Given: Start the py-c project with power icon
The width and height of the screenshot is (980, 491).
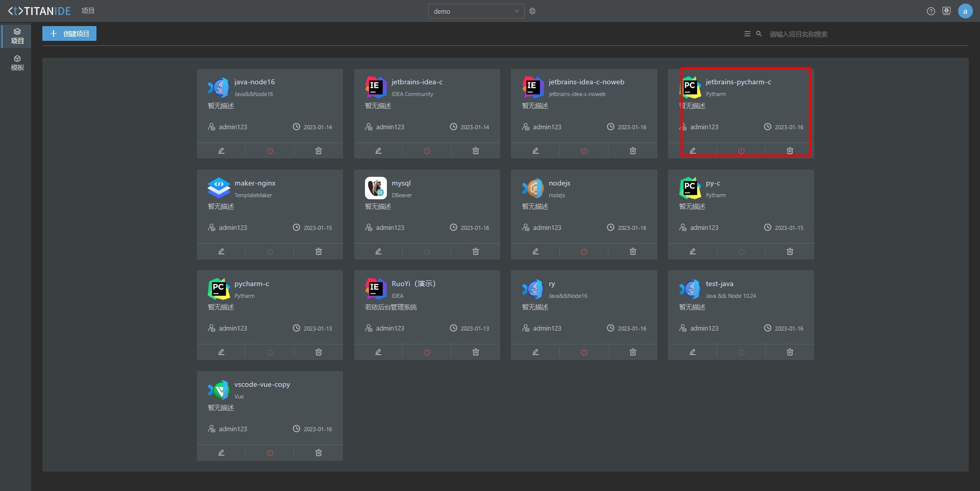Looking at the screenshot, I should click(x=742, y=251).
